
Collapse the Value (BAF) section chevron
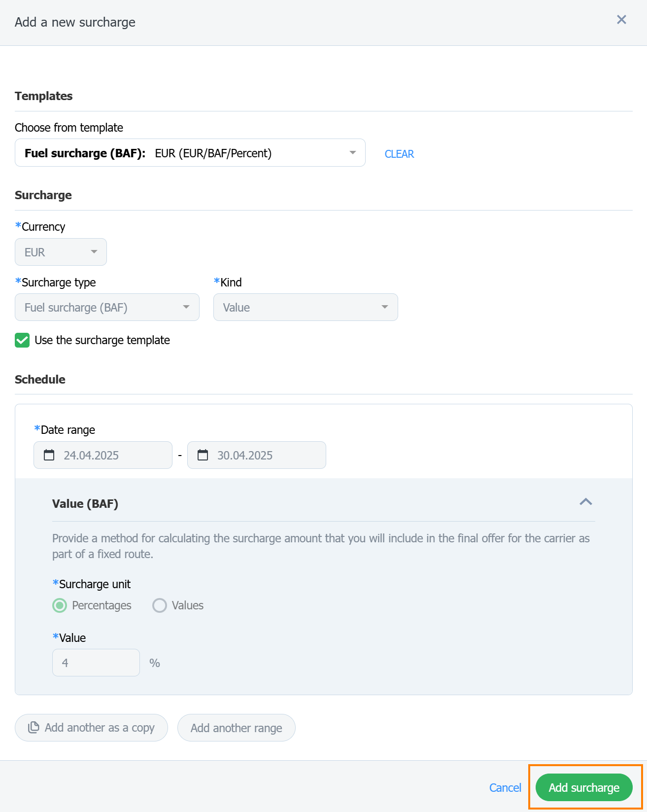point(586,502)
